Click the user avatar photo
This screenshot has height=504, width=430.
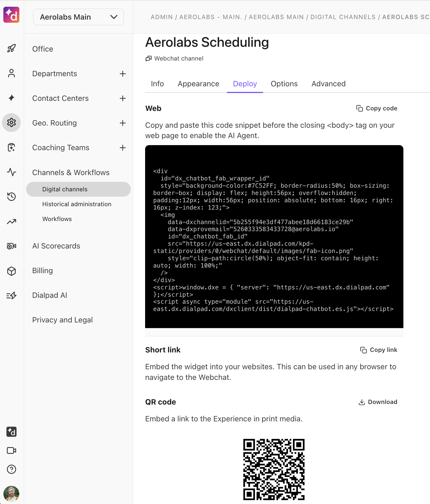click(x=11, y=494)
